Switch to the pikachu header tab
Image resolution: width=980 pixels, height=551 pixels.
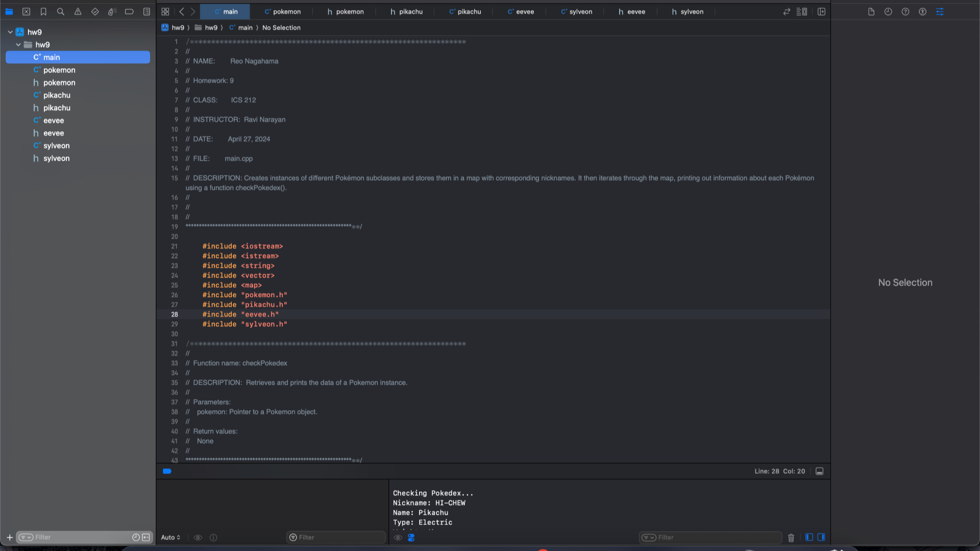click(406, 11)
